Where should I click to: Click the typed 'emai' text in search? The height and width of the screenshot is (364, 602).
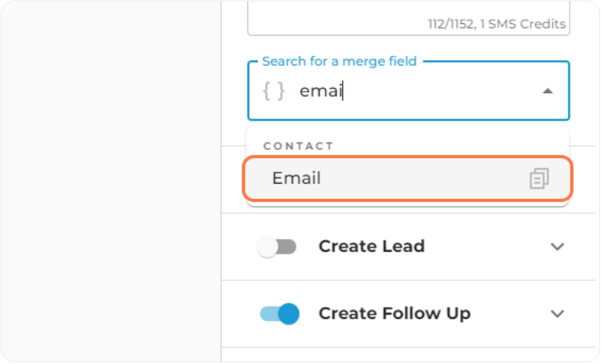pyautogui.click(x=321, y=91)
